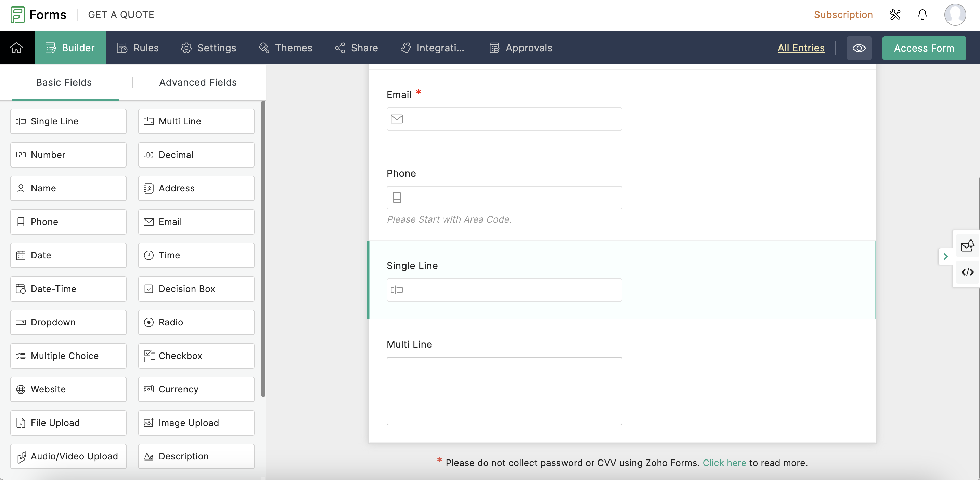The width and height of the screenshot is (980, 480).
Task: Add a Phone field from the palette
Action: coord(68,222)
